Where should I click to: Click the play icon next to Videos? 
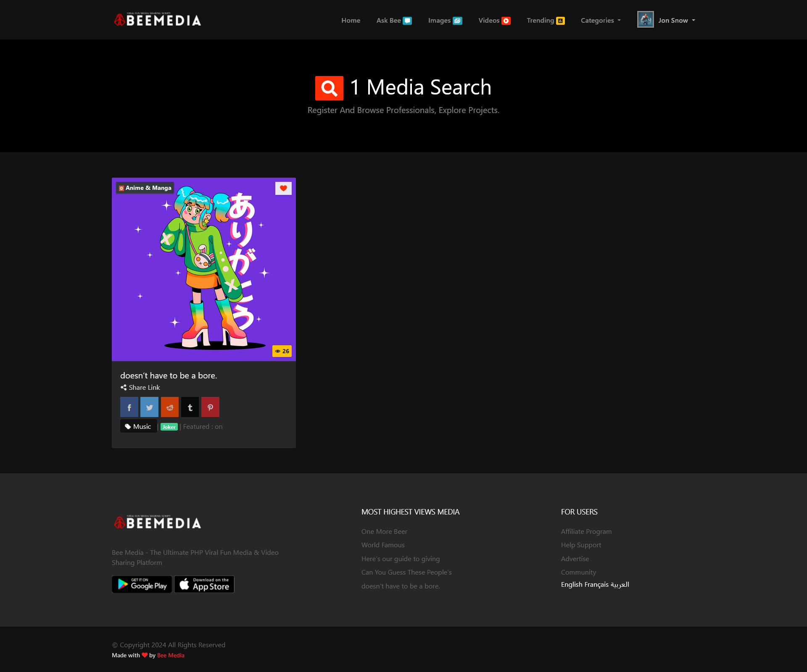[506, 20]
